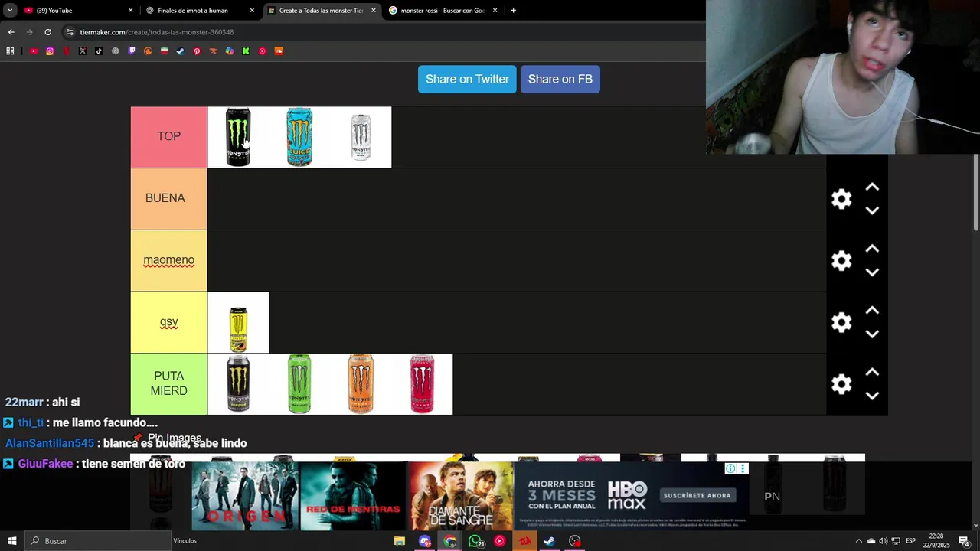The image size is (980, 551).
Task: Open Instagram bookmark icon
Action: pos(50,51)
